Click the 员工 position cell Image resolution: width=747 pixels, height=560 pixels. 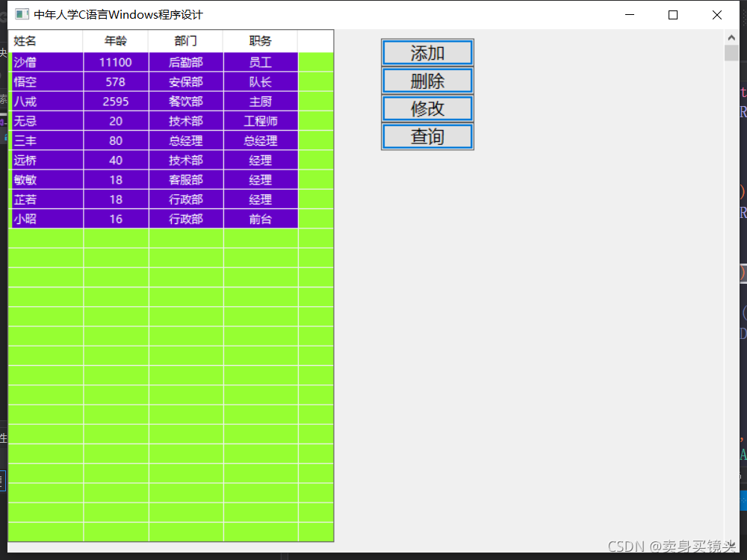(261, 63)
